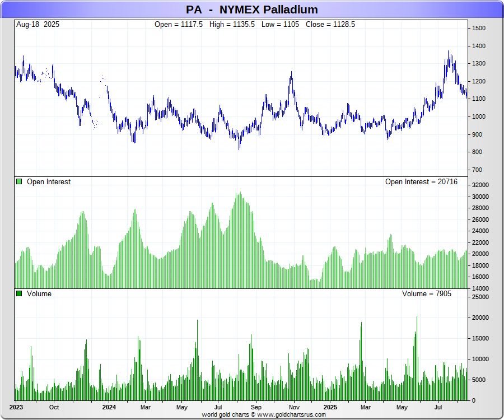This screenshot has width=504, height=420.
Task: Click the 'Oct' month label on time axis
Action: coord(54,408)
